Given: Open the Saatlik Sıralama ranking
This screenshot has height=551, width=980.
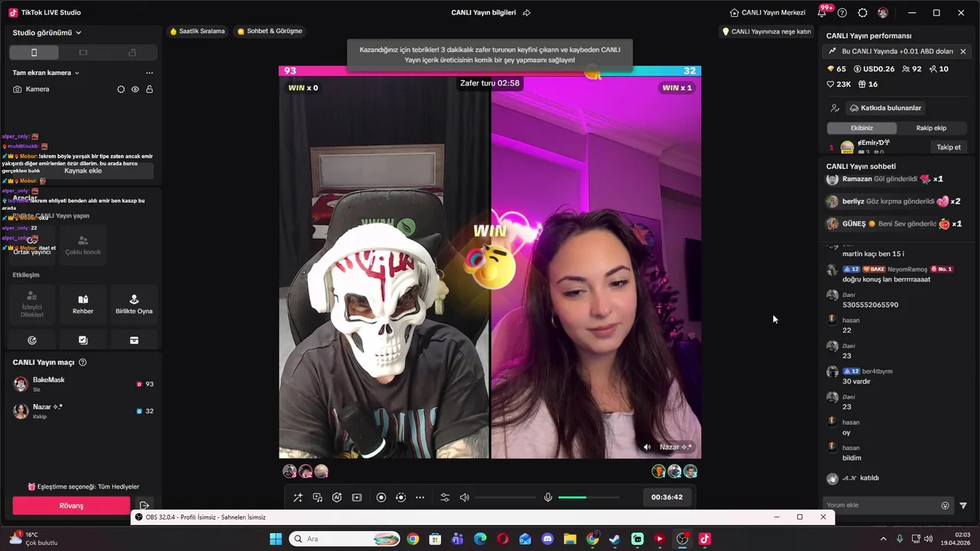Looking at the screenshot, I should click(198, 31).
